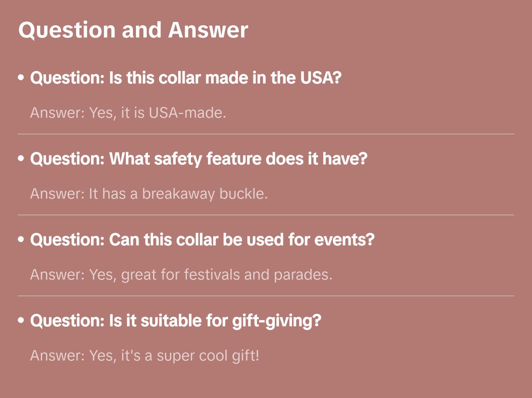Click divider line below breakaway buckle answer
The image size is (532, 398).
(x=266, y=215)
